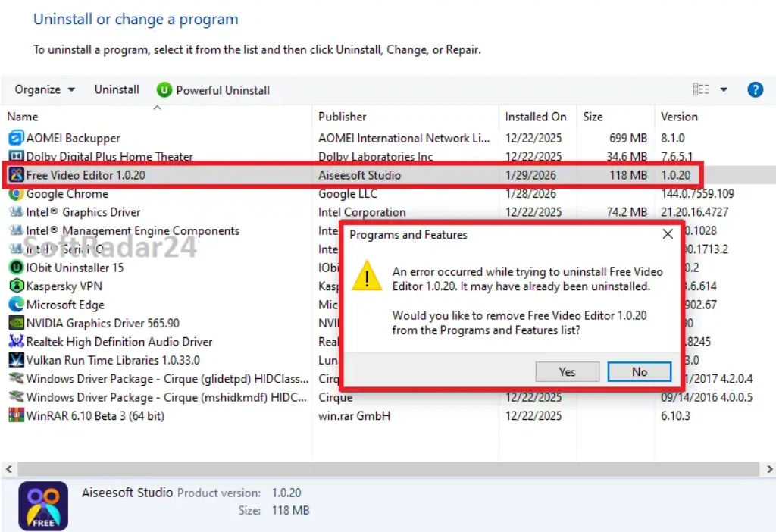The height and width of the screenshot is (532, 776).
Task: Click the Uninstall toolbar command
Action: coord(117,89)
